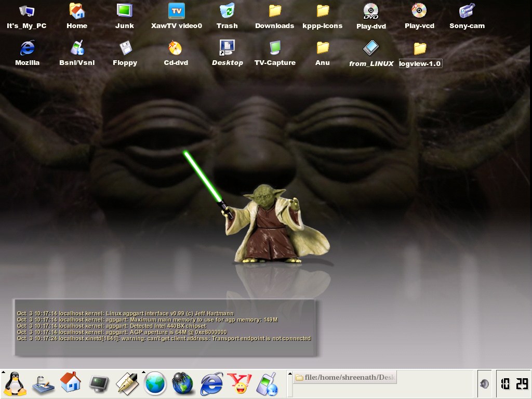The image size is (532, 399).
Task: Launch the spider-on-globe browser icon
Action: 183,384
